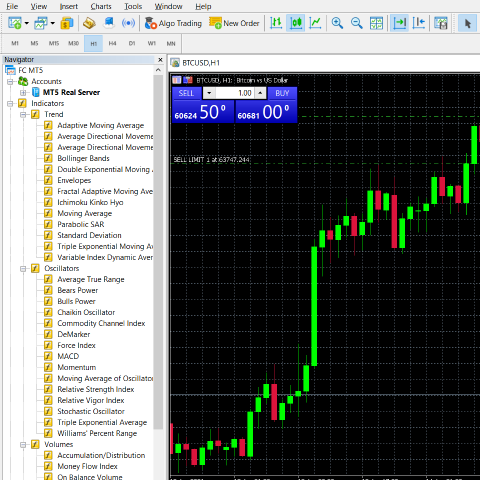
Task: Select the M1 timeframe
Action: (15, 43)
